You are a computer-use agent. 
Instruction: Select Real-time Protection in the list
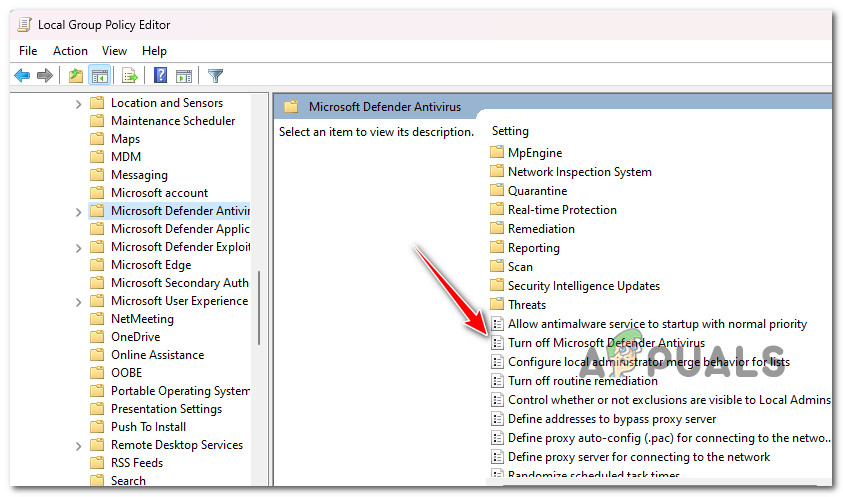click(x=562, y=209)
